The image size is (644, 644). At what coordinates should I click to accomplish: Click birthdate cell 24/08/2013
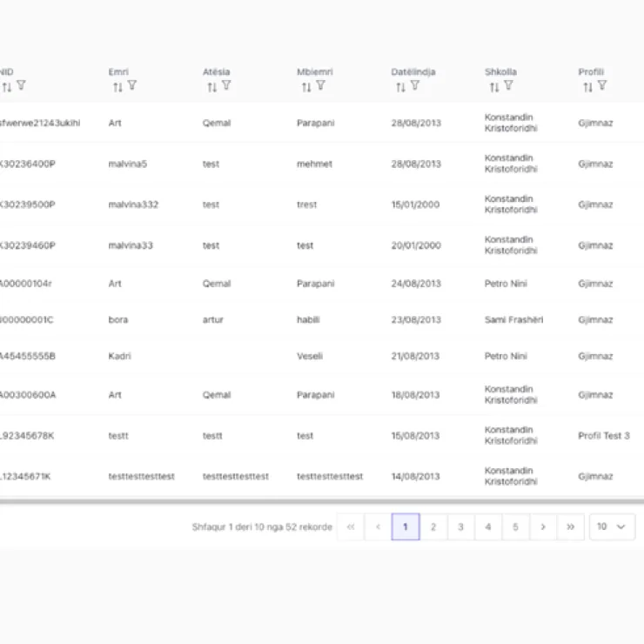pos(416,284)
